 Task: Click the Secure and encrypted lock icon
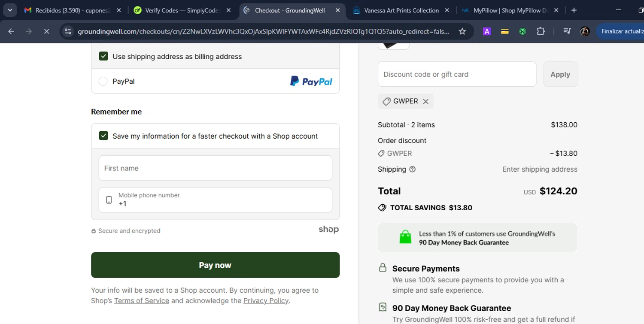[94, 231]
